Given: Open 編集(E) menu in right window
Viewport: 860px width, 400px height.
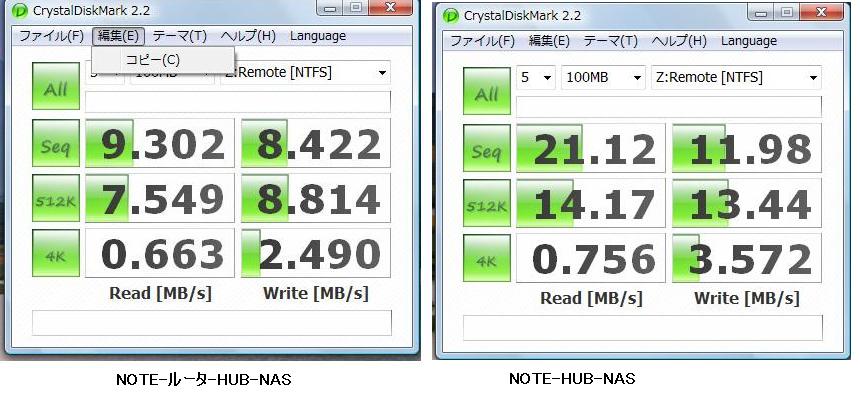Looking at the screenshot, I should (549, 41).
